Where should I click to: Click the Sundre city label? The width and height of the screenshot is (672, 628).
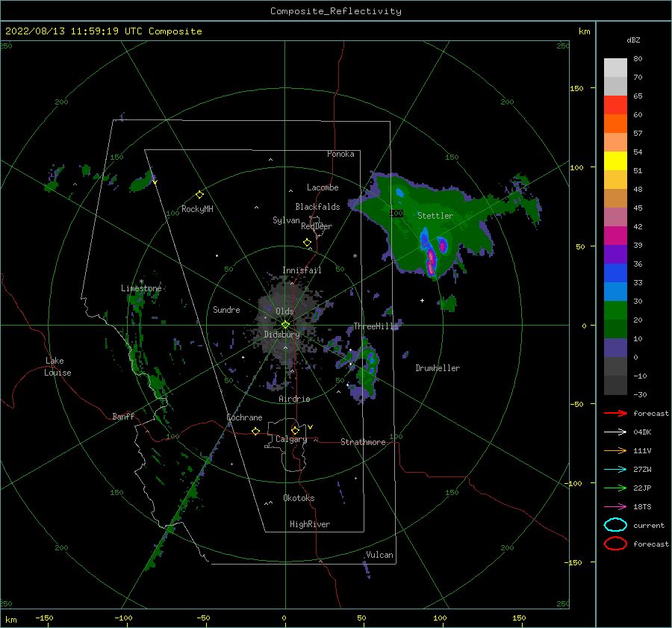[x=227, y=309]
